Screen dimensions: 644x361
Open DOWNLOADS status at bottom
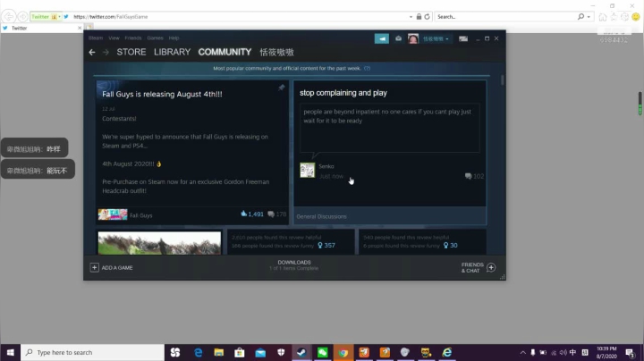click(x=294, y=265)
